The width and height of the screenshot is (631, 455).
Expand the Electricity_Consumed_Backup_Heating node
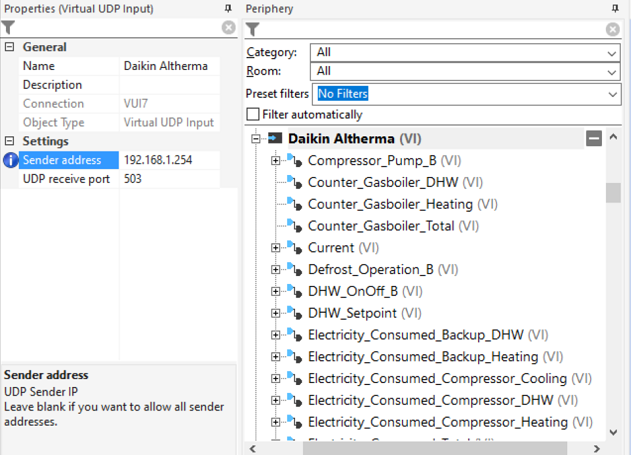pos(276,356)
